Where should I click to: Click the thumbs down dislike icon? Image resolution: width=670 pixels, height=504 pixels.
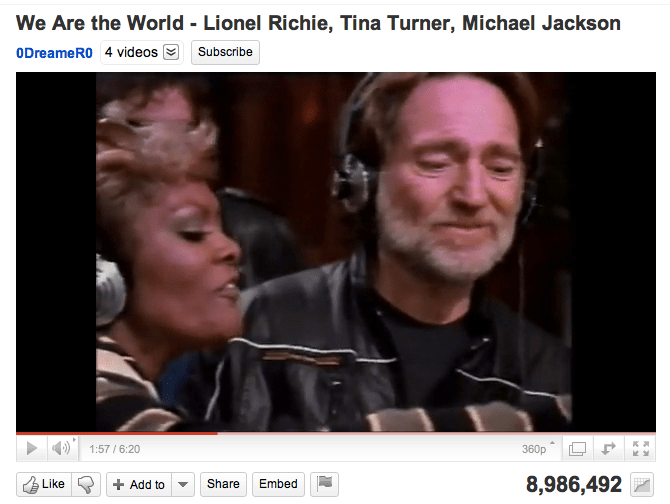coord(86,484)
